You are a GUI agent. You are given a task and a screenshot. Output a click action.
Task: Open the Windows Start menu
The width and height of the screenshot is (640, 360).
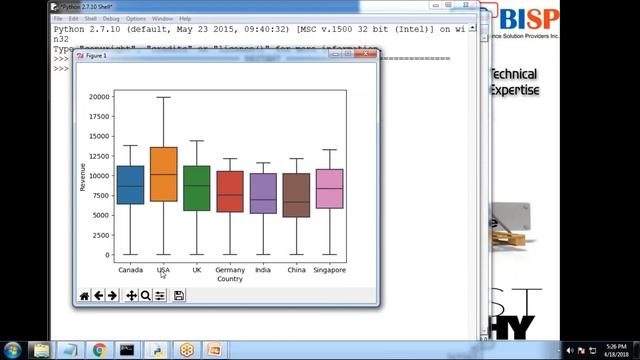click(12, 350)
